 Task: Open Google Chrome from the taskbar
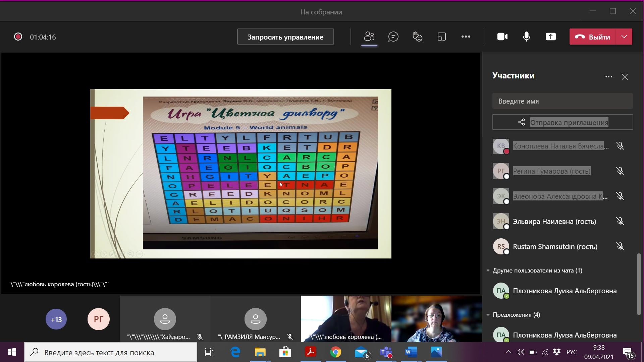click(x=335, y=352)
